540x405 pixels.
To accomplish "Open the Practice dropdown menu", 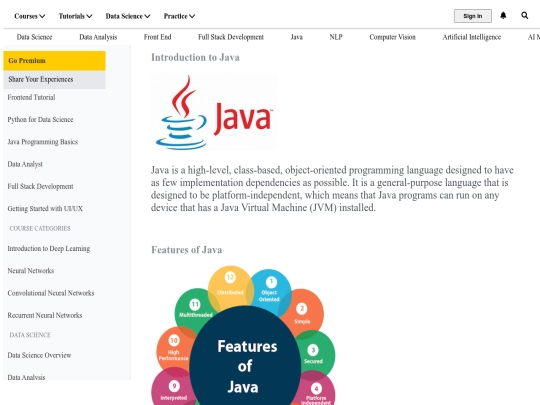I will [179, 16].
